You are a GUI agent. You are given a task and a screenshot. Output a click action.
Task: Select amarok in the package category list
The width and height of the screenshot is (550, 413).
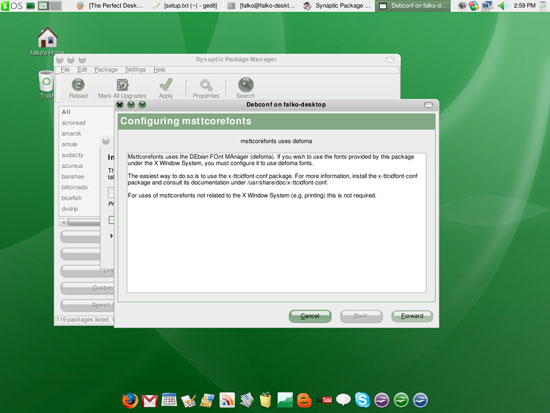tap(72, 133)
